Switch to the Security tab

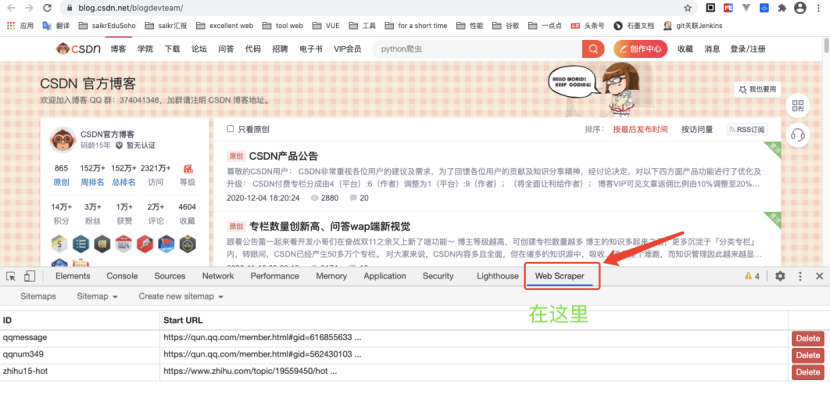pyautogui.click(x=438, y=276)
